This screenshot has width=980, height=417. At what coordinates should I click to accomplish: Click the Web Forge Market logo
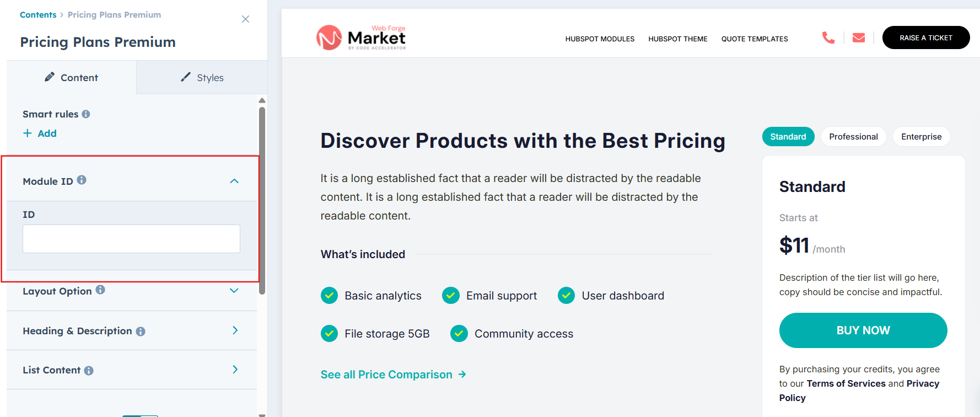(362, 38)
